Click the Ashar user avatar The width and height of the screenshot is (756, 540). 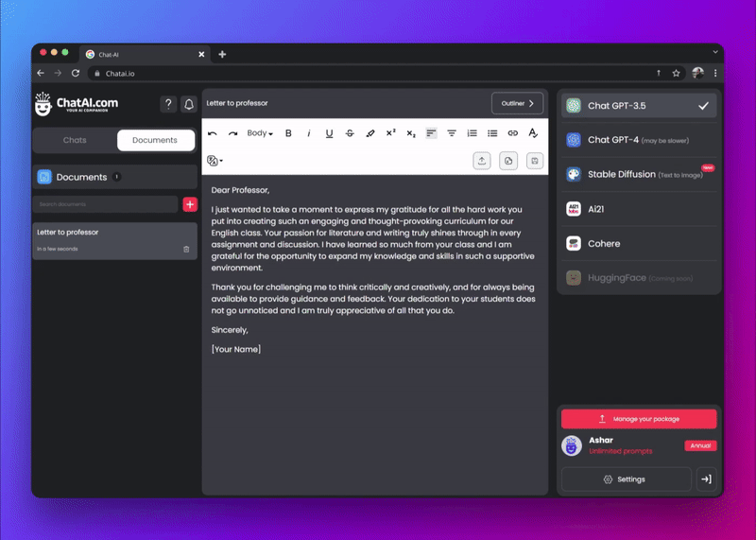click(x=572, y=445)
